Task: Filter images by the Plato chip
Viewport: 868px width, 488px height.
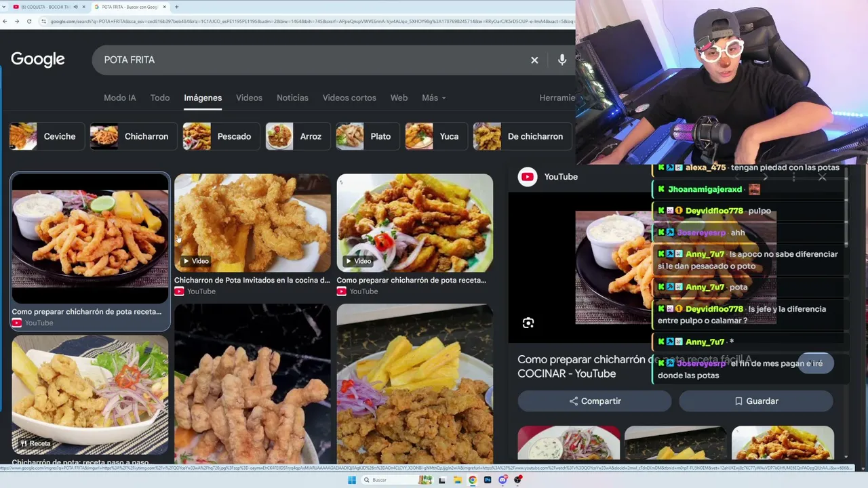Action: point(368,136)
